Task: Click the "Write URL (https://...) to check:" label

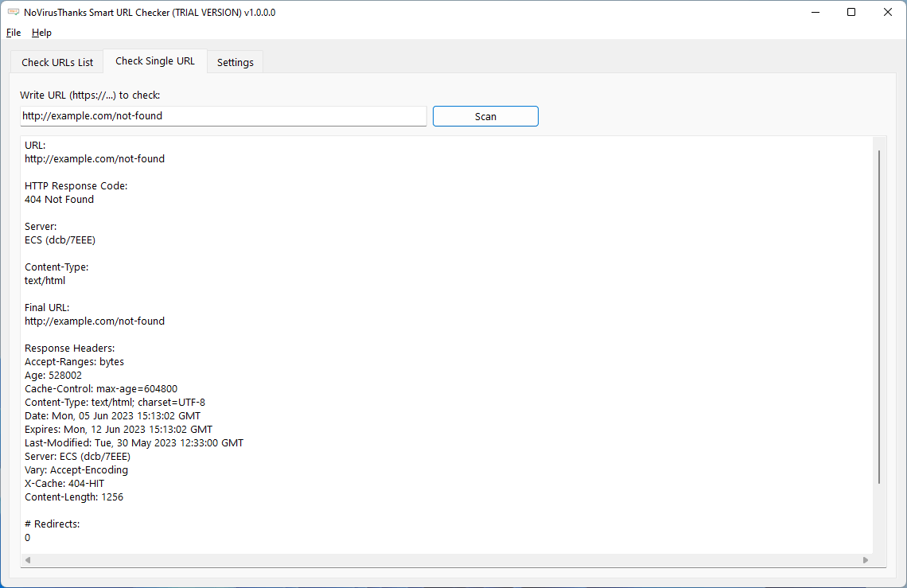Action: [x=90, y=95]
